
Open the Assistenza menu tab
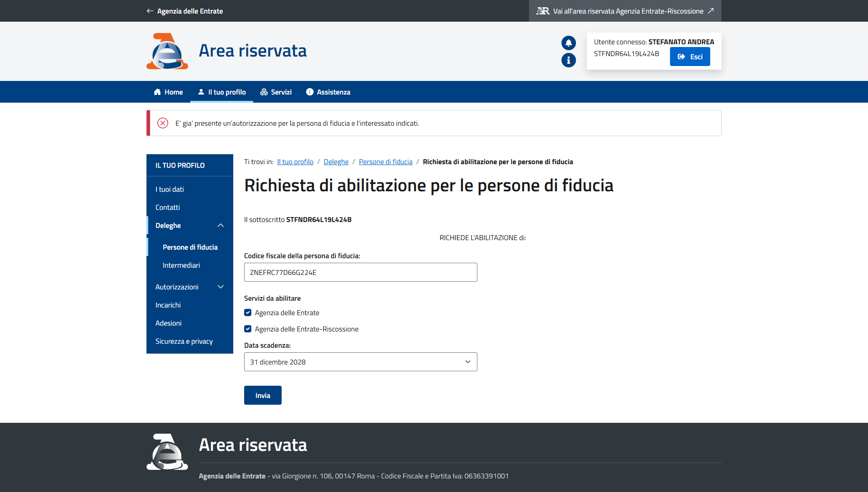point(328,92)
